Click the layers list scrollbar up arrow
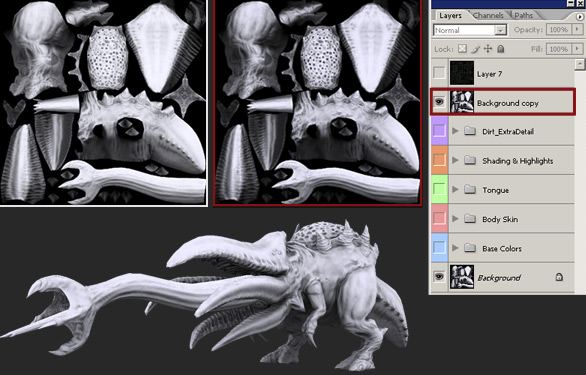Screen dimensions: 586x375 click(x=580, y=64)
